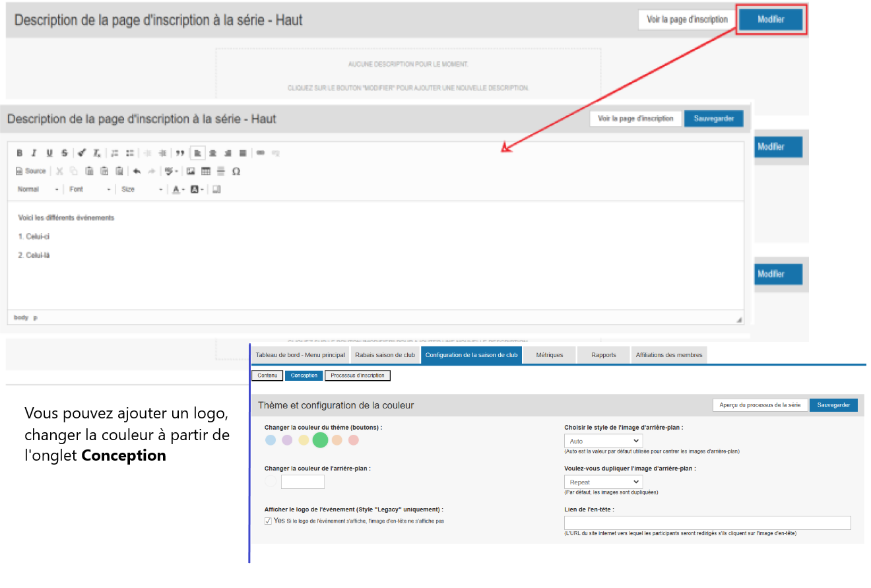Open the Font dropdown in the editor

pyautogui.click(x=90, y=189)
